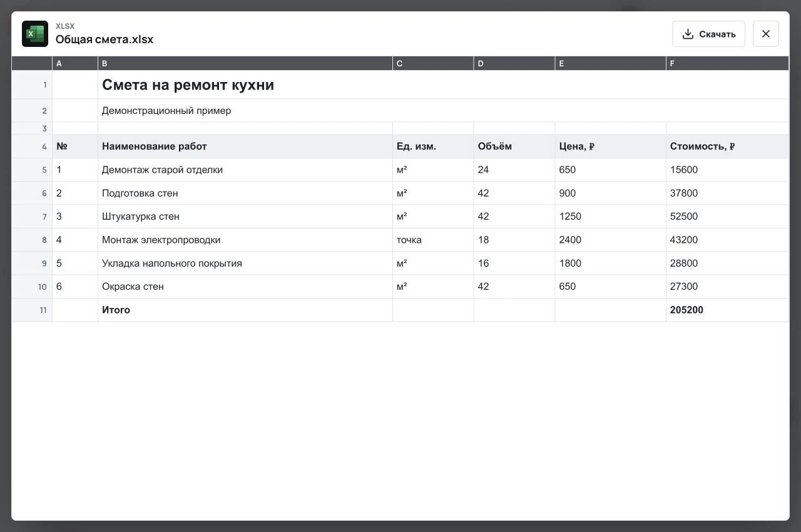The image size is (801, 532).
Task: Select column A header
Action: (x=75, y=63)
